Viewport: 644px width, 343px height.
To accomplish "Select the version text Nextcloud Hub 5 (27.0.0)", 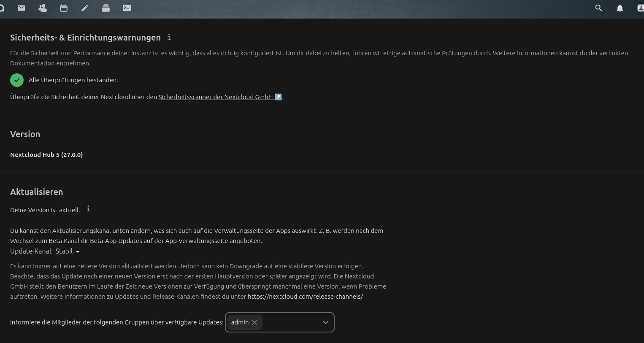I will pyautogui.click(x=46, y=155).
